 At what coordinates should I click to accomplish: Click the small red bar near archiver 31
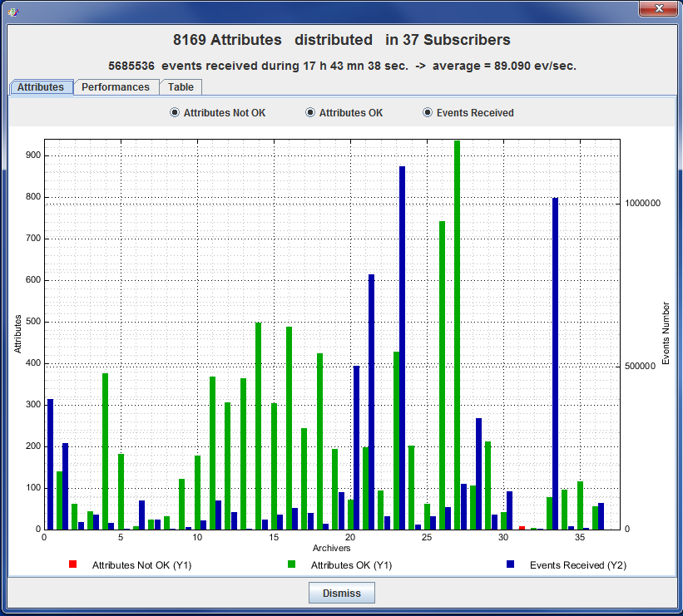click(x=522, y=528)
